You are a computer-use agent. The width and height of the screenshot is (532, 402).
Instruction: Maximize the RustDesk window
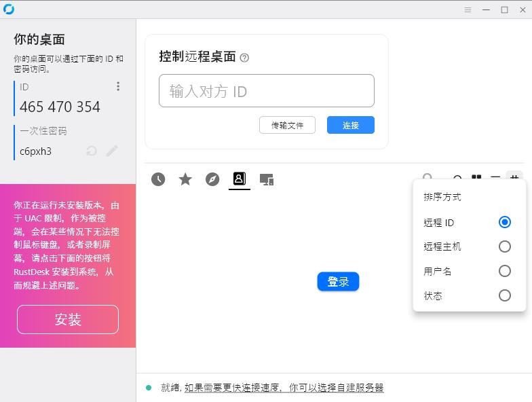coord(505,10)
